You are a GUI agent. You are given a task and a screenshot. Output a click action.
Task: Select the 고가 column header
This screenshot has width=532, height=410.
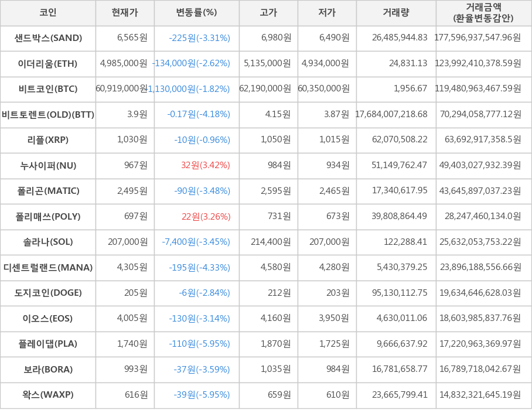point(268,13)
